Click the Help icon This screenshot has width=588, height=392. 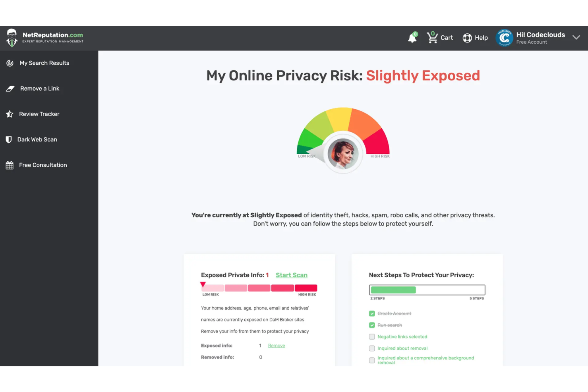(x=467, y=38)
